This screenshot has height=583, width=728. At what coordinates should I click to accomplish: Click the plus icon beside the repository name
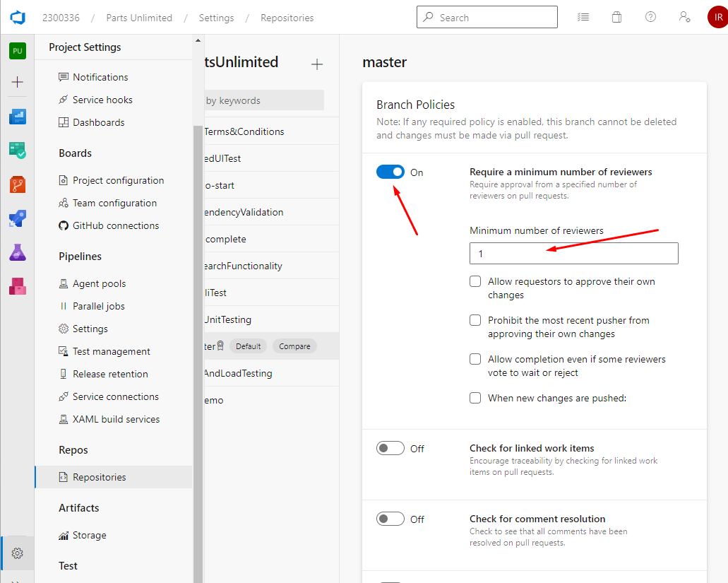(317, 64)
